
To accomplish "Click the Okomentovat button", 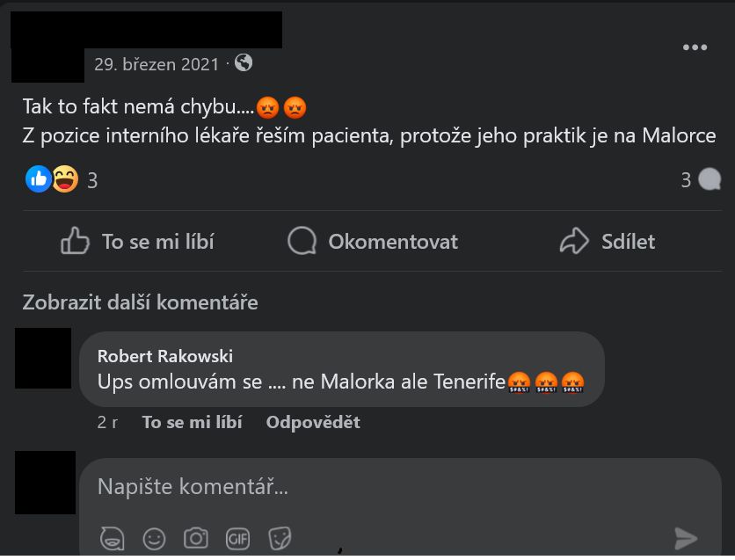I will pyautogui.click(x=373, y=242).
